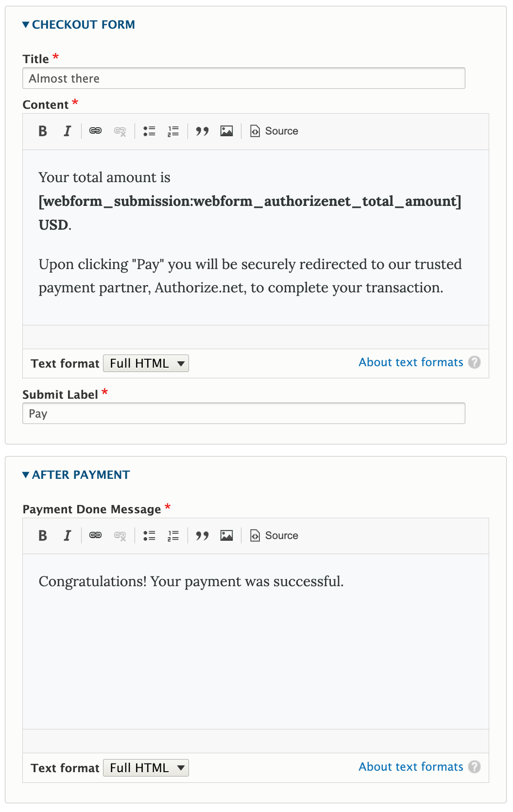Click About text formats under Payment Done Message
The height and width of the screenshot is (812, 513).
pos(410,767)
